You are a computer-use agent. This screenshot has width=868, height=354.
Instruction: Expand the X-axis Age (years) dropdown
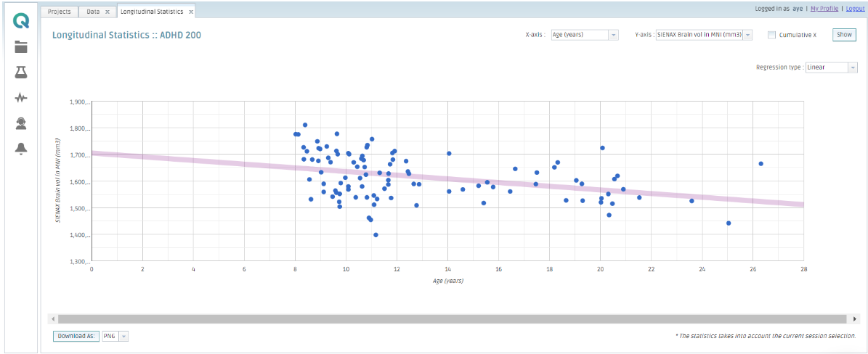pyautogui.click(x=613, y=35)
